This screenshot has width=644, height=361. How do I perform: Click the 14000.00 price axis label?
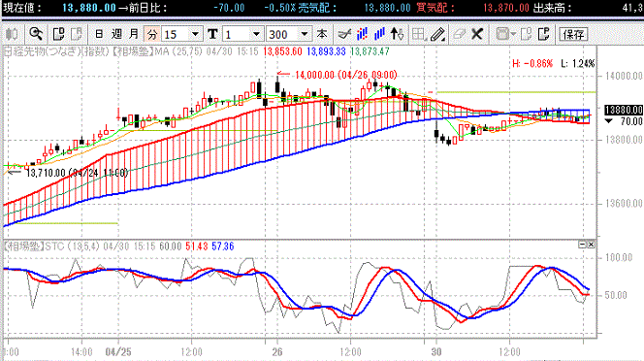(624, 76)
